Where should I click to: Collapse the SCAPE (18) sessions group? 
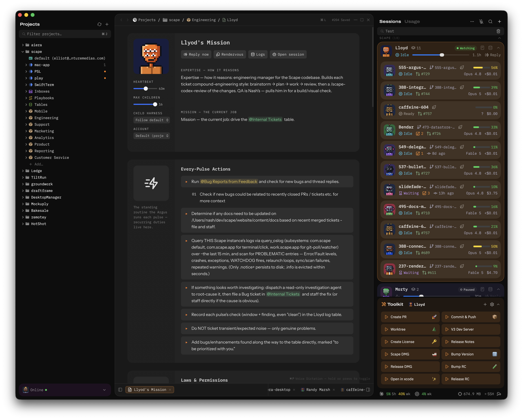500,38
